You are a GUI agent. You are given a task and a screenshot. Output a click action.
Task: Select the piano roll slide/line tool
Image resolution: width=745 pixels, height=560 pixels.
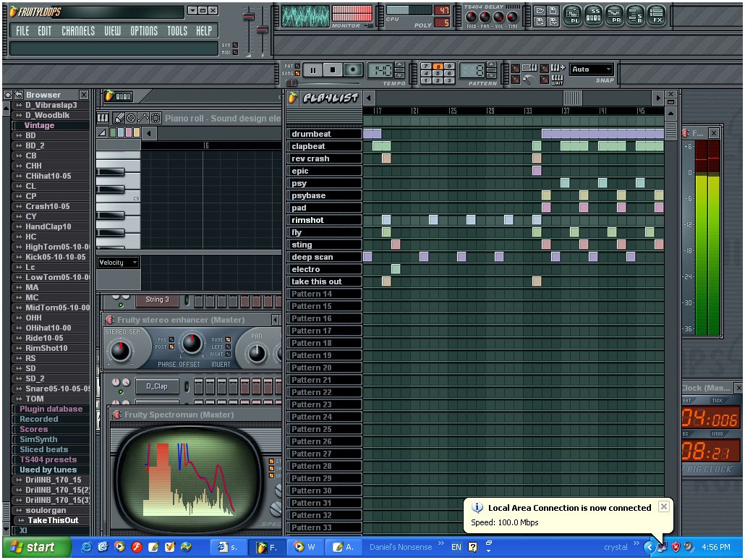tap(143, 118)
